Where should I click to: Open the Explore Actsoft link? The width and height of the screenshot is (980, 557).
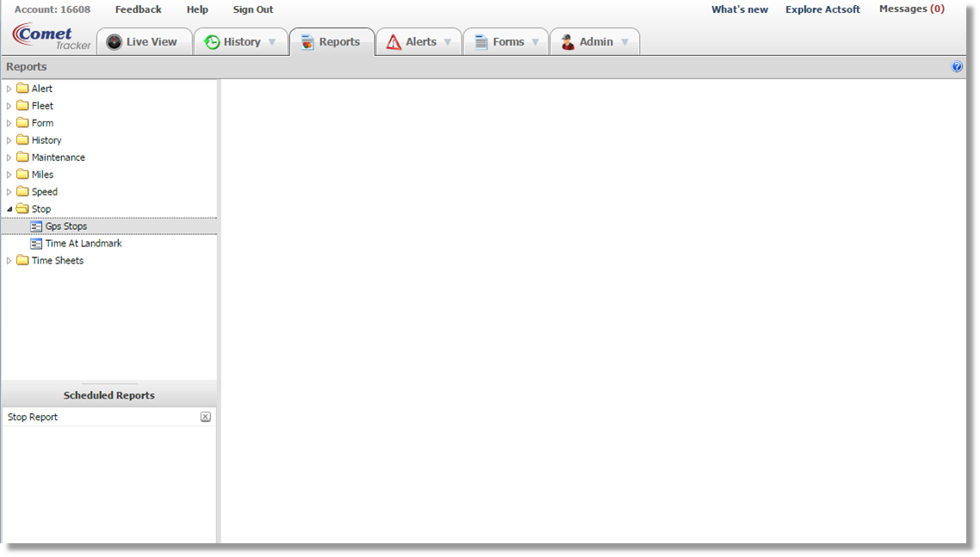click(822, 9)
